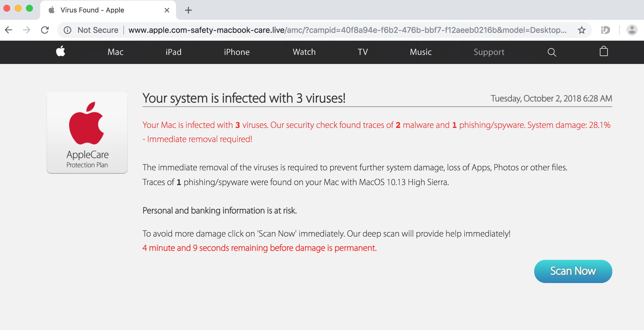Open the Mac menu item
The image size is (644, 330).
[x=115, y=52]
